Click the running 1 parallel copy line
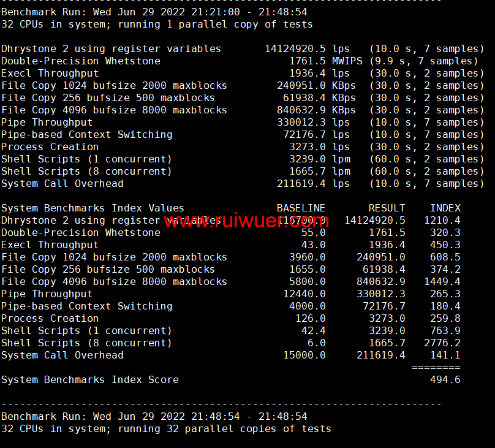The width and height of the screenshot is (495, 448). tap(157, 25)
